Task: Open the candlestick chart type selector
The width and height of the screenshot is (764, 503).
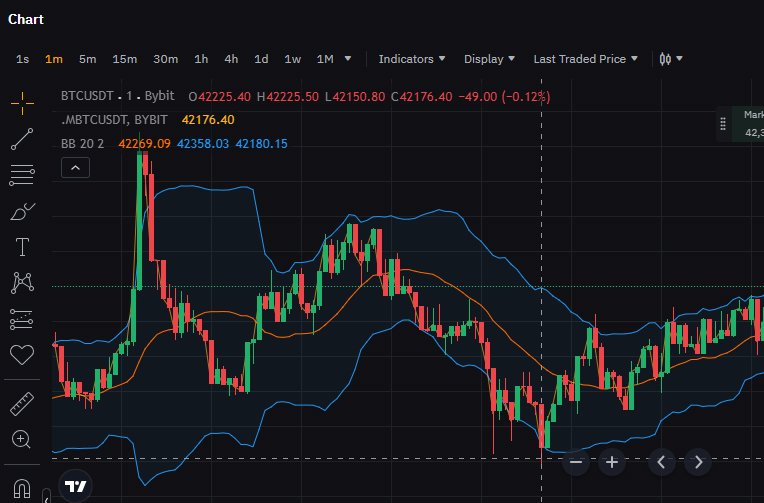Action: click(x=670, y=59)
